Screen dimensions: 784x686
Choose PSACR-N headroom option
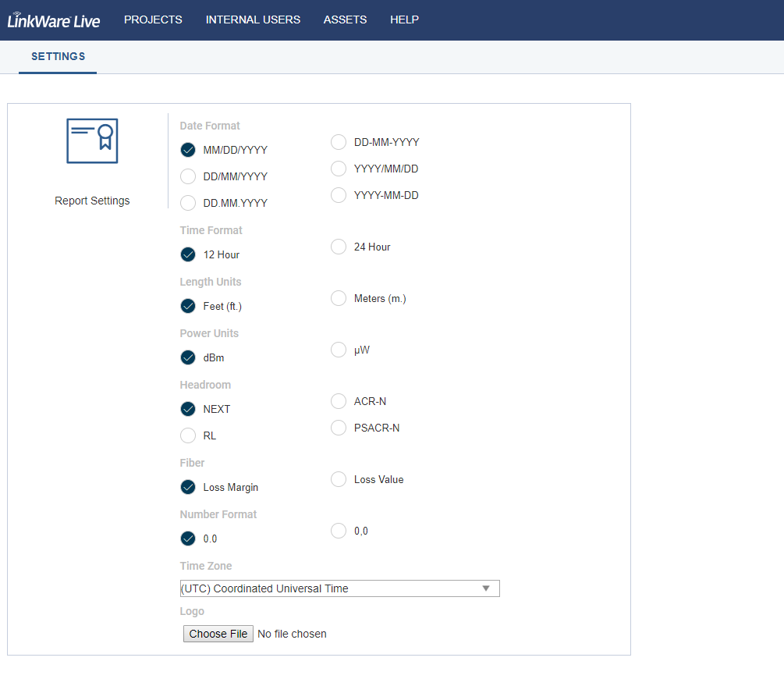pyautogui.click(x=339, y=428)
